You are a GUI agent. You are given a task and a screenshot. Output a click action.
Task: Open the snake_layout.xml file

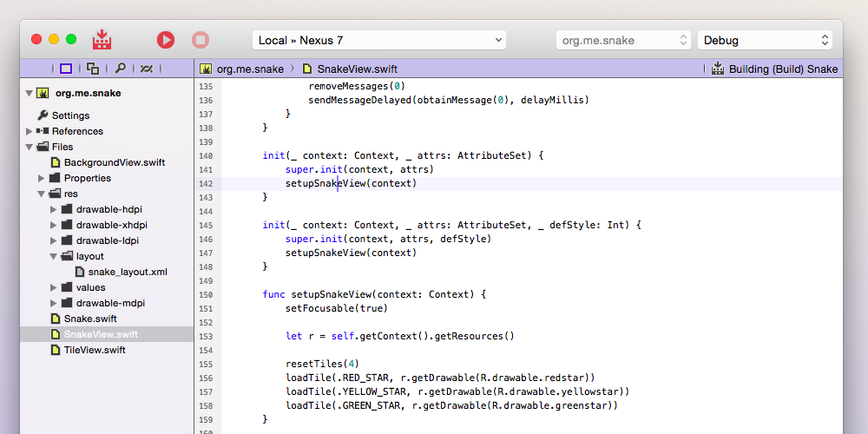tap(127, 272)
